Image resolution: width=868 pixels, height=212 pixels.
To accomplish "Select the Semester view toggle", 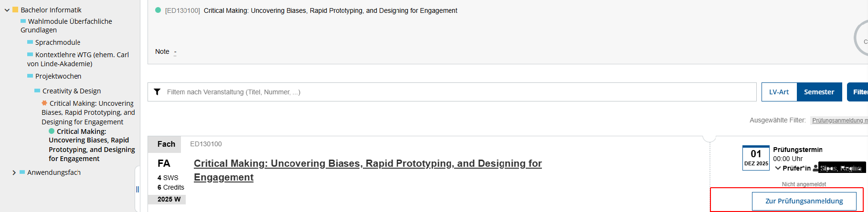I will tap(819, 92).
